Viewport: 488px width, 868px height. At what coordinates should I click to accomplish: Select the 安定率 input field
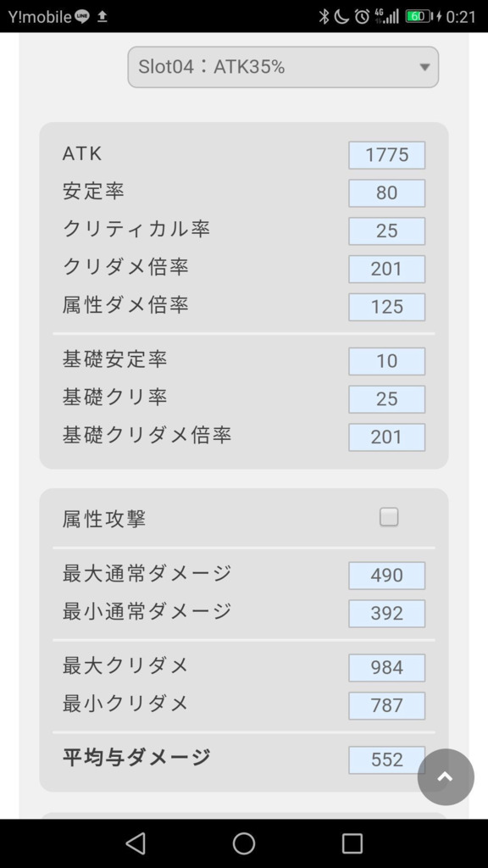coord(386,192)
